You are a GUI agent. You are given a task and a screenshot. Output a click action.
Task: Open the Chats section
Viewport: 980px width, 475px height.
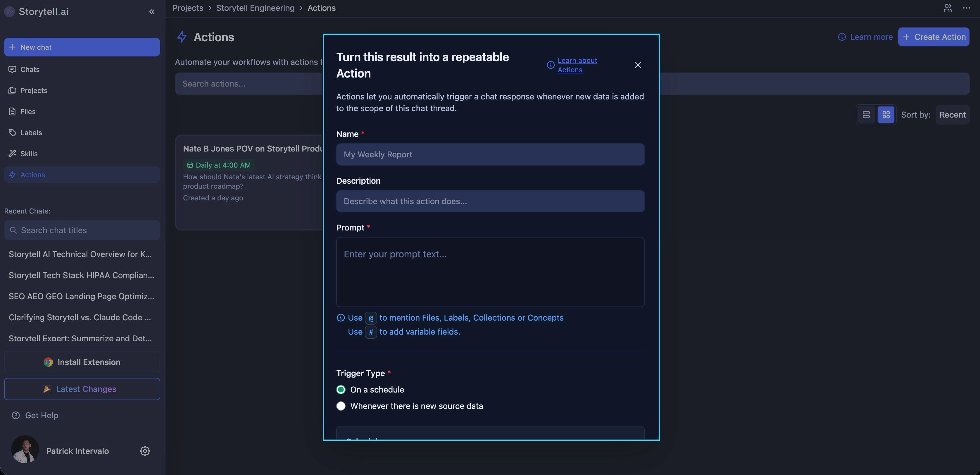[x=82, y=69]
